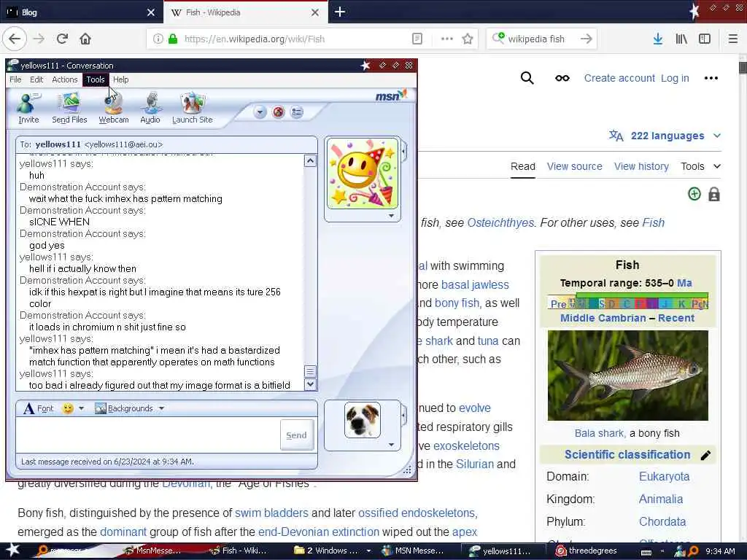Screen dimensions: 747x560
Task: Toggle reader view icon in address bar
Action: click(417, 39)
